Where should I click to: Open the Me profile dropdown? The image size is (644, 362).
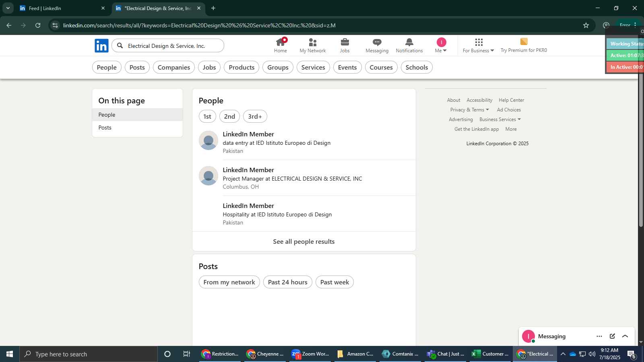point(441,45)
